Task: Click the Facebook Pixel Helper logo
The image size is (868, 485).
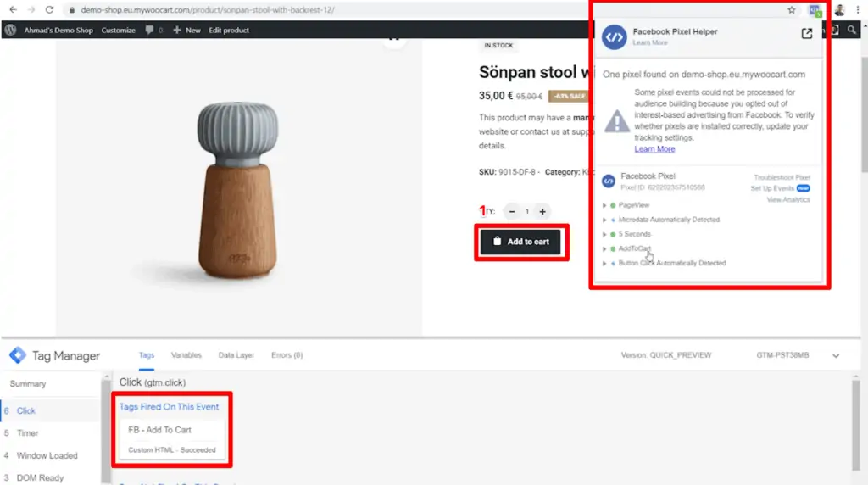Action: point(614,37)
